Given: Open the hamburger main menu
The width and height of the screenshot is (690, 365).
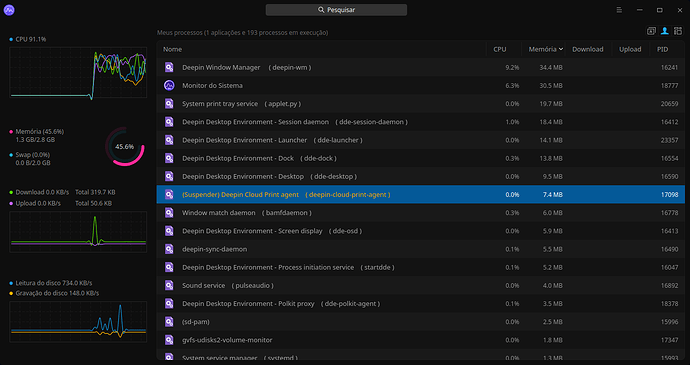Looking at the screenshot, I should 619,10.
